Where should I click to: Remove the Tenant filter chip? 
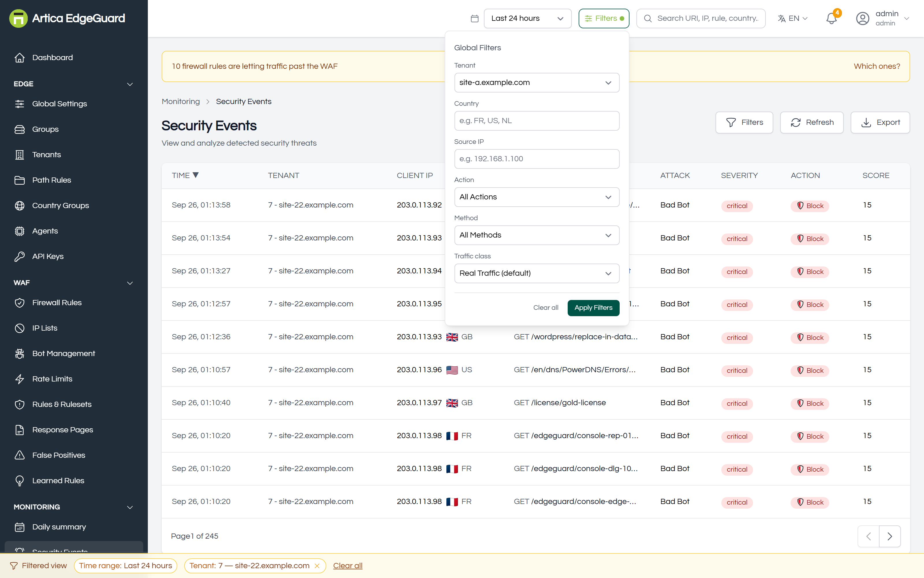tap(317, 566)
